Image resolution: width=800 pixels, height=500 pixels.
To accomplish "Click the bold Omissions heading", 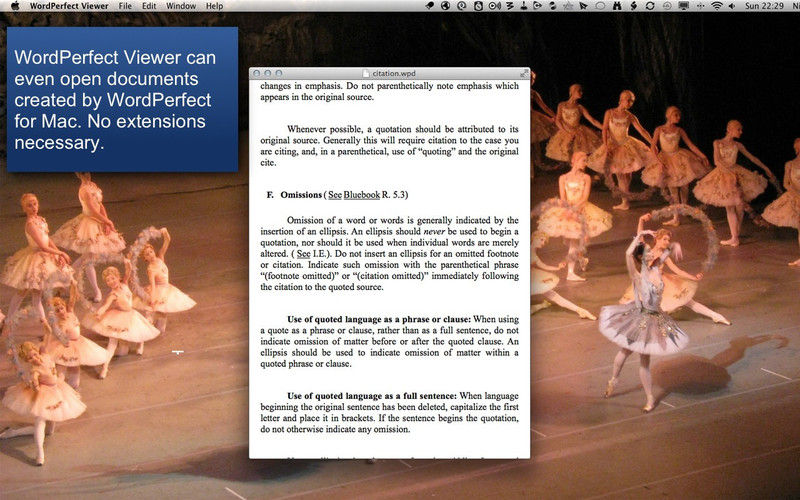I will point(301,195).
